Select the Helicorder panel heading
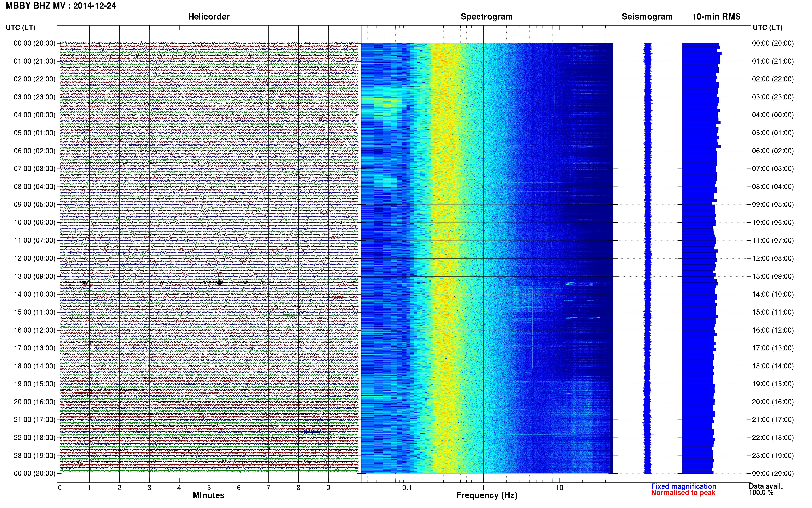The height and width of the screenshot is (508, 812). click(x=208, y=17)
